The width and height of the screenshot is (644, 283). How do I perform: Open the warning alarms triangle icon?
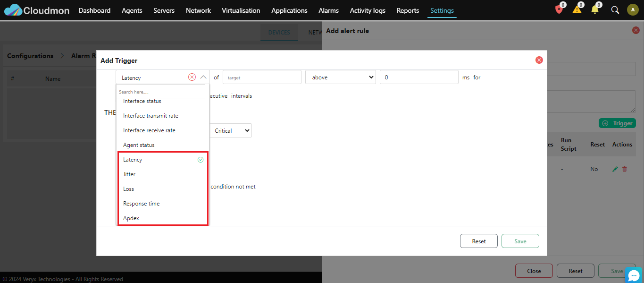coord(577,9)
